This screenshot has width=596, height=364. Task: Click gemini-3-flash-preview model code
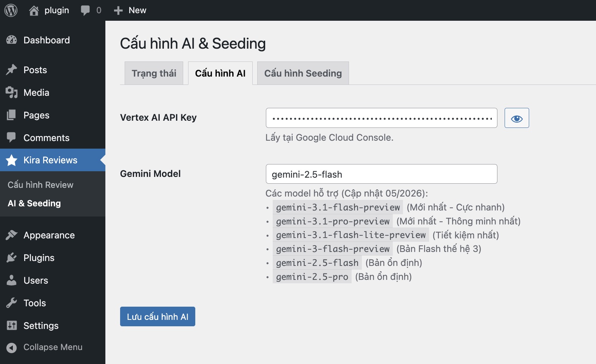333,249
